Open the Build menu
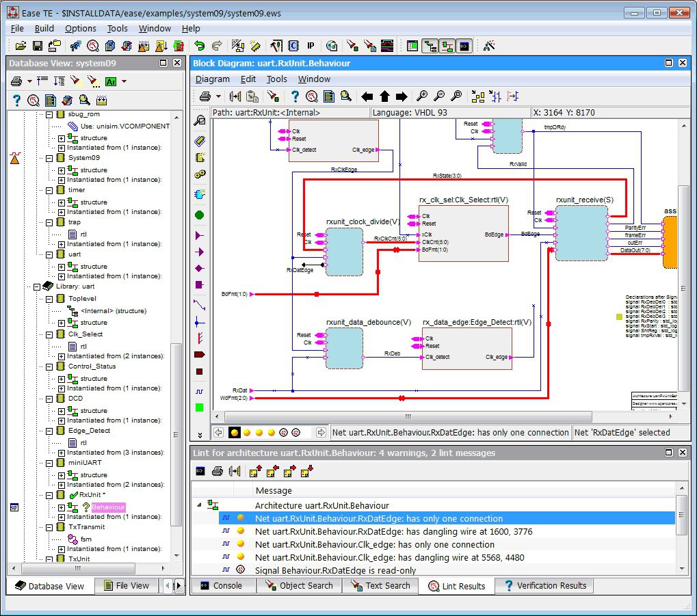This screenshot has width=697, height=616. point(44,28)
